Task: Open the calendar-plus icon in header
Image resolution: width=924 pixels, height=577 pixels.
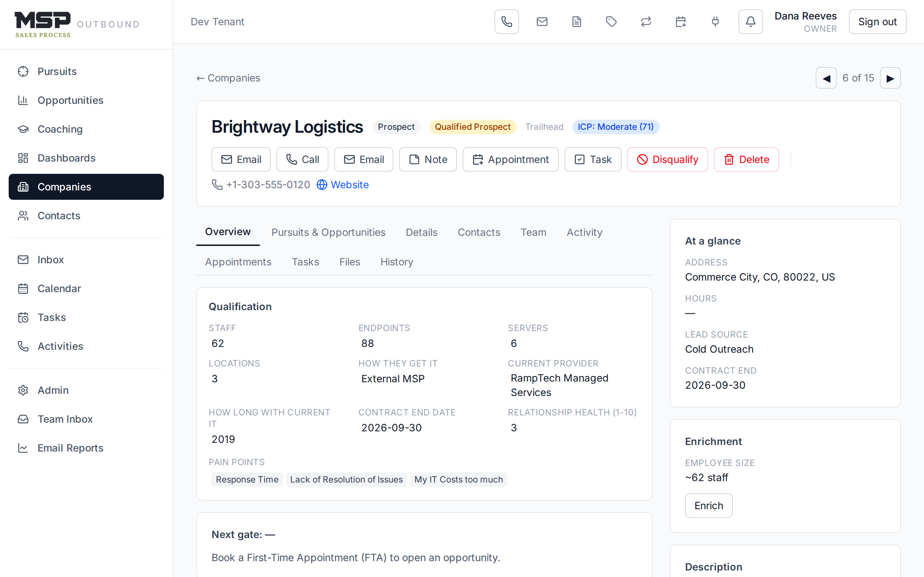Action: [x=681, y=22]
